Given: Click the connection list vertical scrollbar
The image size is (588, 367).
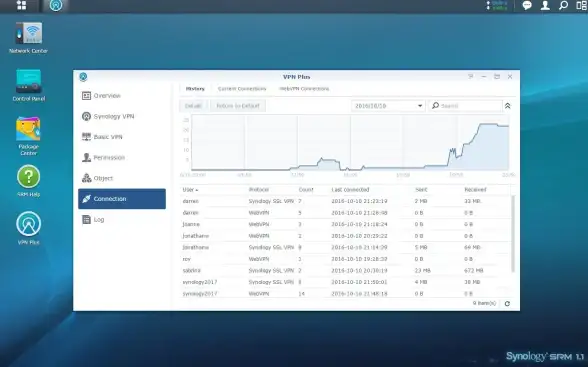Looking at the screenshot, I should [513, 233].
